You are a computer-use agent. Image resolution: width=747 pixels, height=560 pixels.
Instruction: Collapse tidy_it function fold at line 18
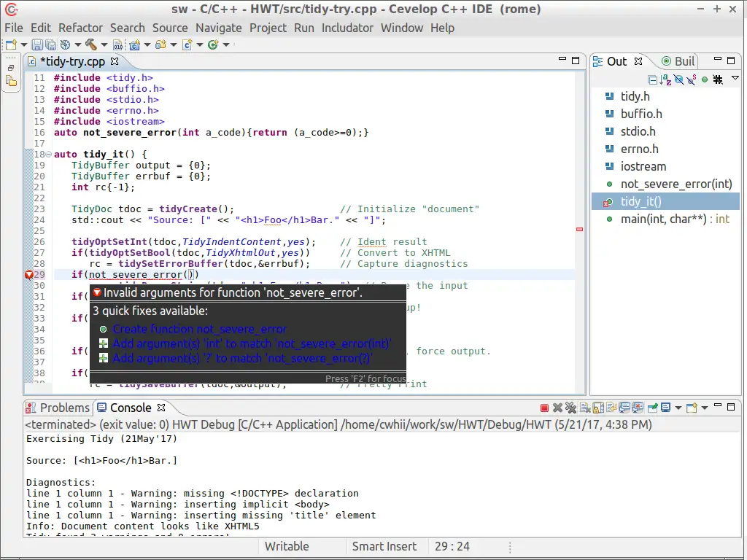click(x=48, y=155)
